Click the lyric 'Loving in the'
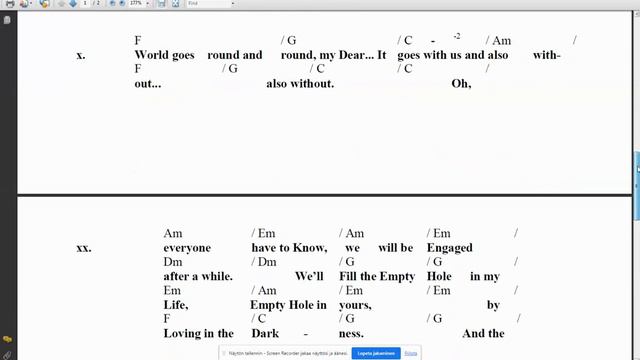The image size is (640, 360). pyautogui.click(x=198, y=334)
